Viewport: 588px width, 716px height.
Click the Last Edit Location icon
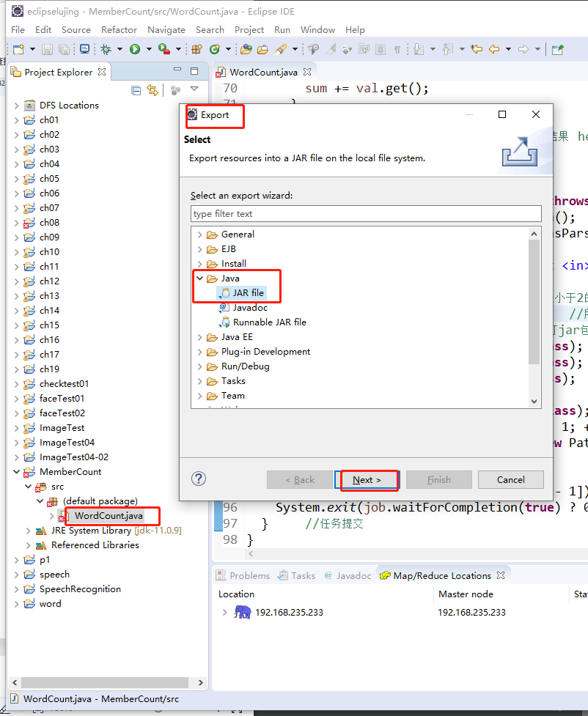[x=477, y=49]
